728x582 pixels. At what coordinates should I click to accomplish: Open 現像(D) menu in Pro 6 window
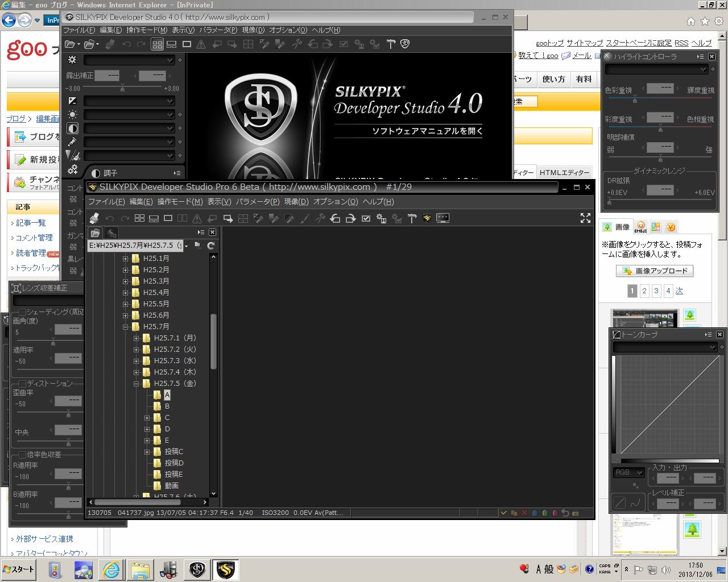tap(296, 202)
